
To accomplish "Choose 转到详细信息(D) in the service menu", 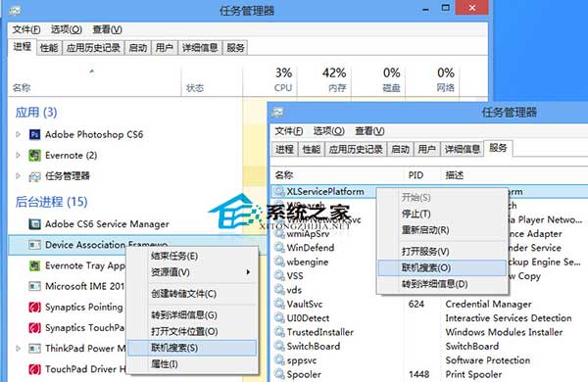I will [x=443, y=284].
